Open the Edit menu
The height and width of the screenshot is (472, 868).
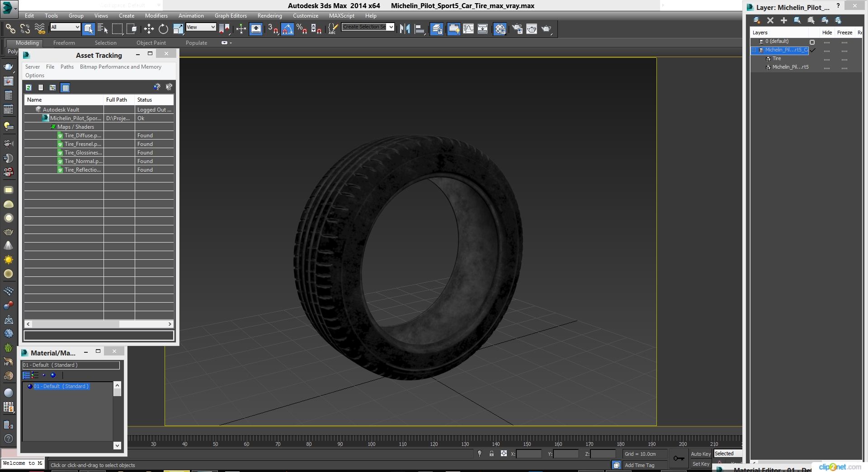pyautogui.click(x=29, y=15)
